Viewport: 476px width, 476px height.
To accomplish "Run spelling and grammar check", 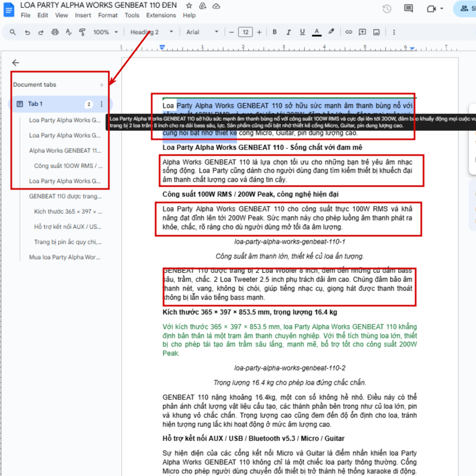I will (x=69, y=32).
